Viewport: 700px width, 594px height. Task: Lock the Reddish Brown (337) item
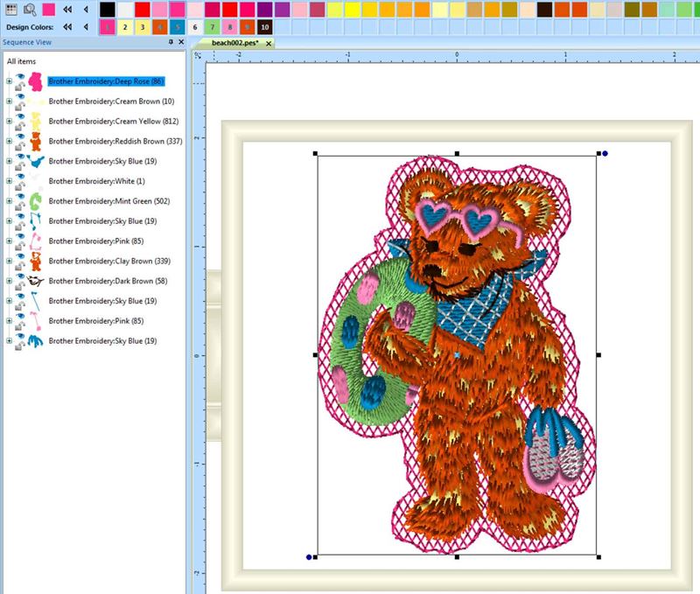point(19,146)
